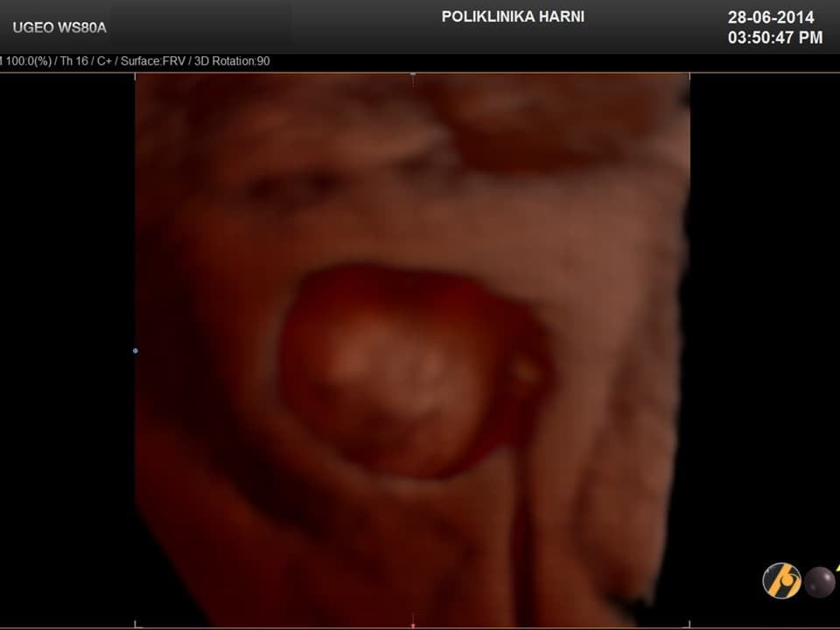
Task: Click the 3D Rotation:90 parameter
Action: pos(229,61)
